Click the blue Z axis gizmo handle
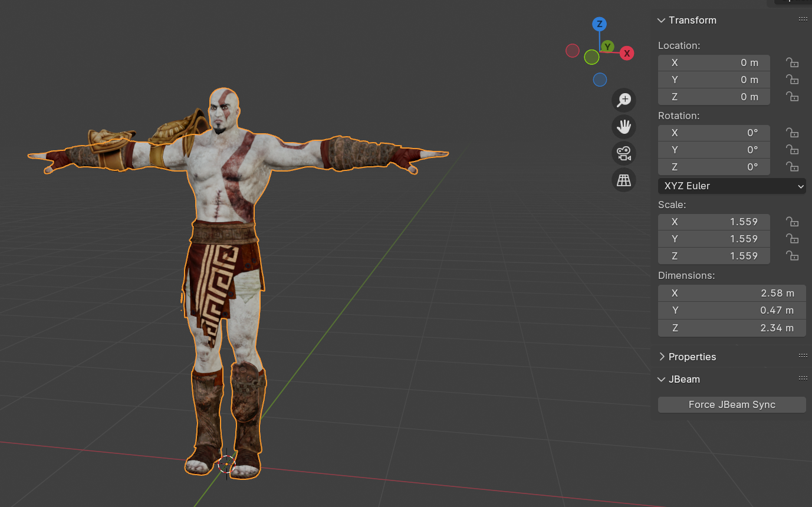 point(600,24)
